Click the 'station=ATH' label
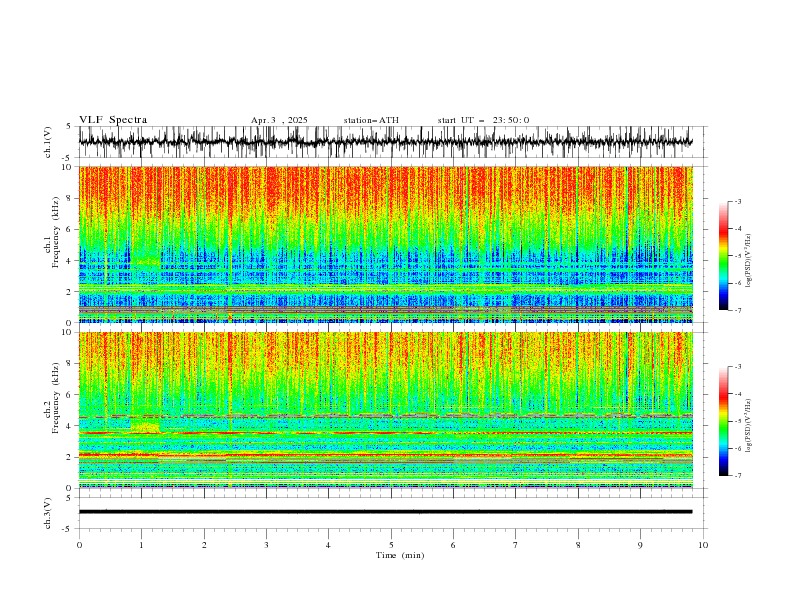The image size is (792, 612). tap(371, 120)
